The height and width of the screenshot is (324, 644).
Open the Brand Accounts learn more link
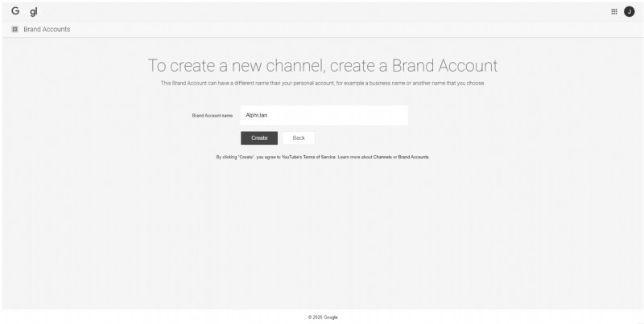413,157
